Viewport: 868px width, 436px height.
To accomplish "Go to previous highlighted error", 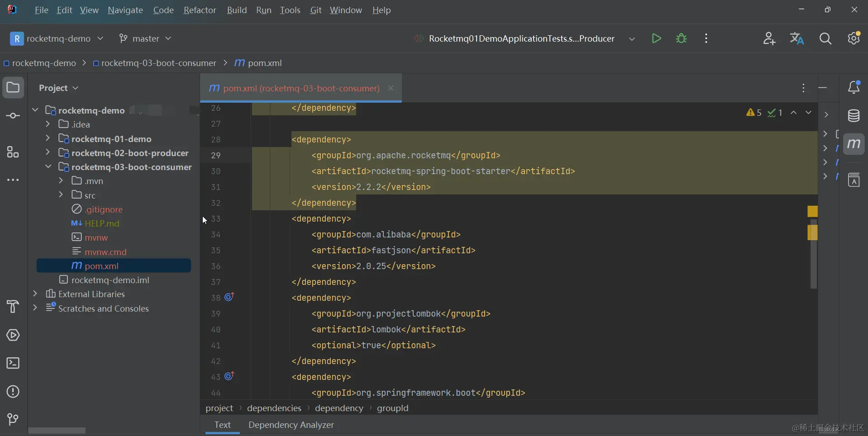I will click(x=794, y=113).
